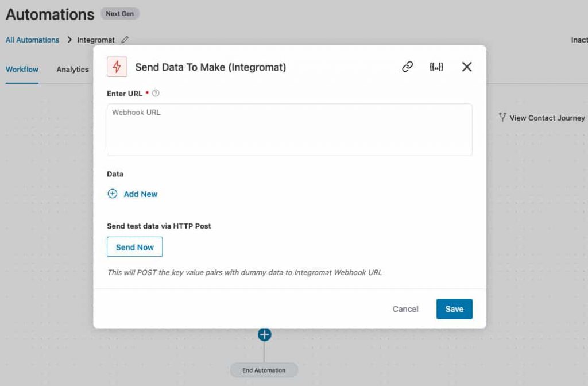Click the plus circle icon under Data

click(113, 194)
